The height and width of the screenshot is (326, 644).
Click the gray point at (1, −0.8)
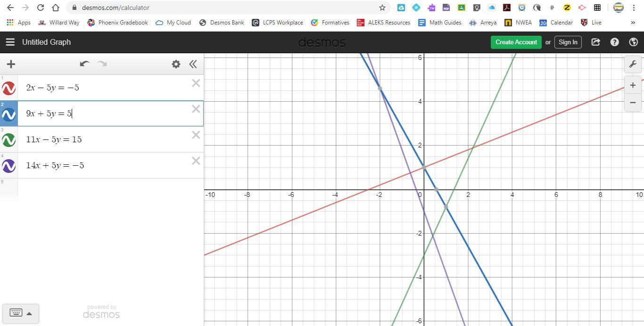(446, 207)
